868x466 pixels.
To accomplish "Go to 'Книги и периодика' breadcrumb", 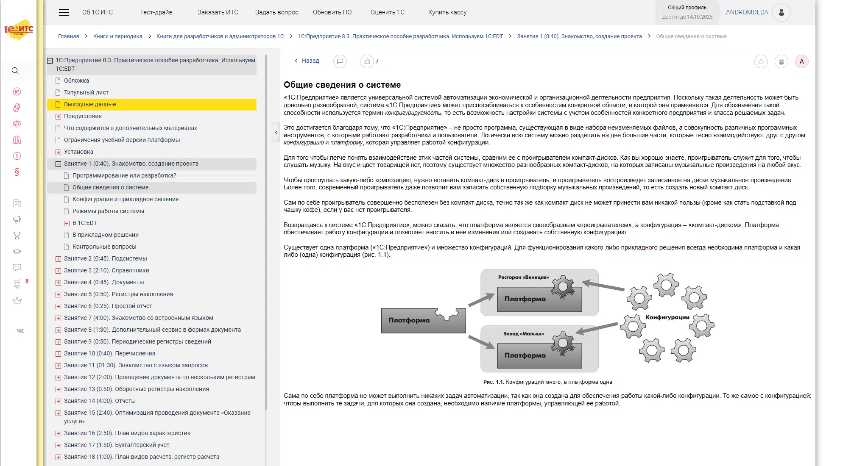I will [117, 36].
